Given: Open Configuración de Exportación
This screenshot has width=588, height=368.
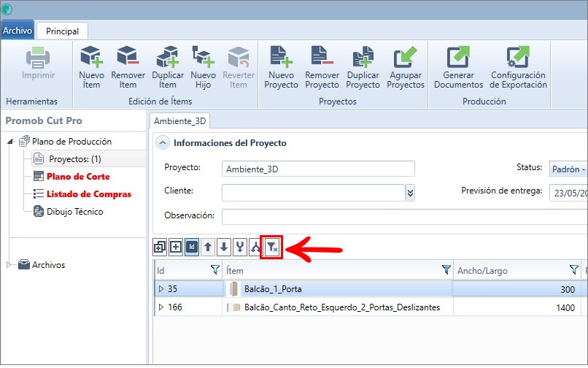Looking at the screenshot, I should tap(518, 67).
